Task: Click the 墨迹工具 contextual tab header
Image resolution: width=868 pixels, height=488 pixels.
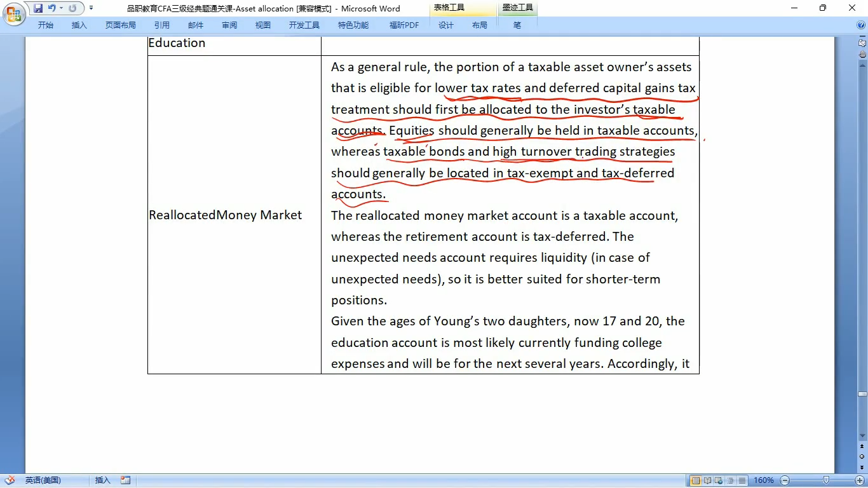Action: click(518, 8)
